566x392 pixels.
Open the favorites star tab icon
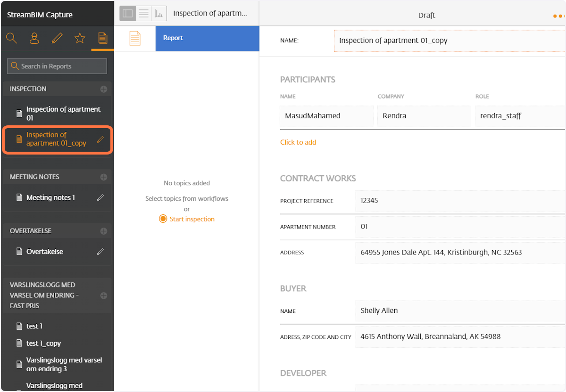pyautogui.click(x=80, y=38)
